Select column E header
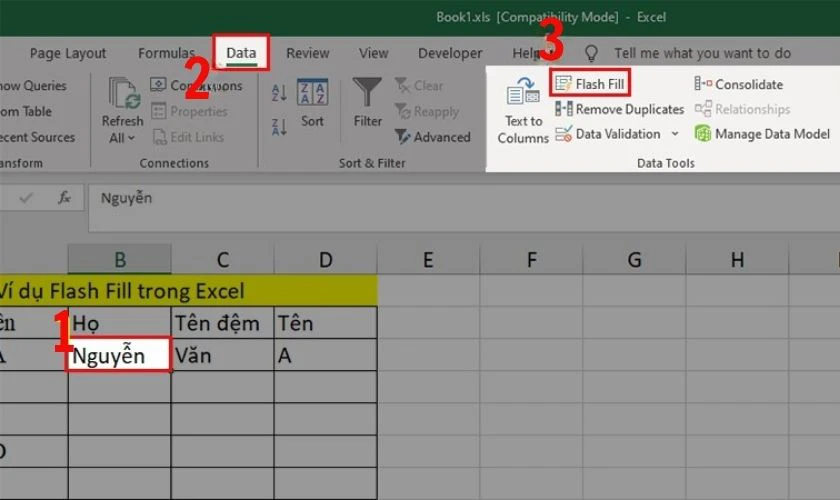This screenshot has width=840, height=500. 428,260
